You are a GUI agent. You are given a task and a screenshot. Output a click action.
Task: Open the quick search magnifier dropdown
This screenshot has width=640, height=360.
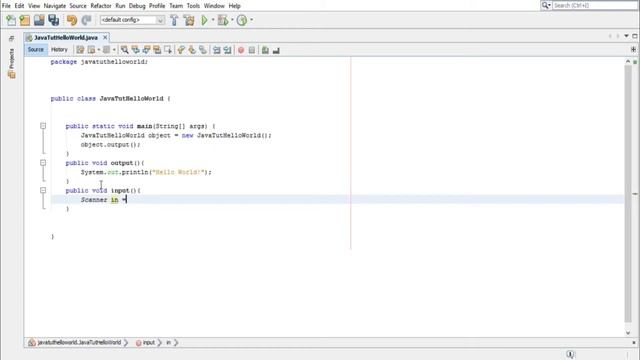click(546, 5)
